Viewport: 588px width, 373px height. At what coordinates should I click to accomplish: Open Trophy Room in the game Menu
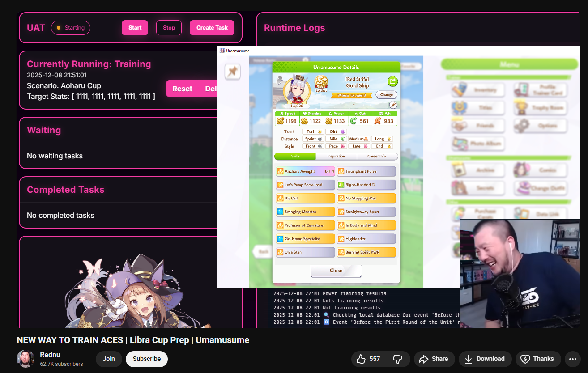coord(540,108)
